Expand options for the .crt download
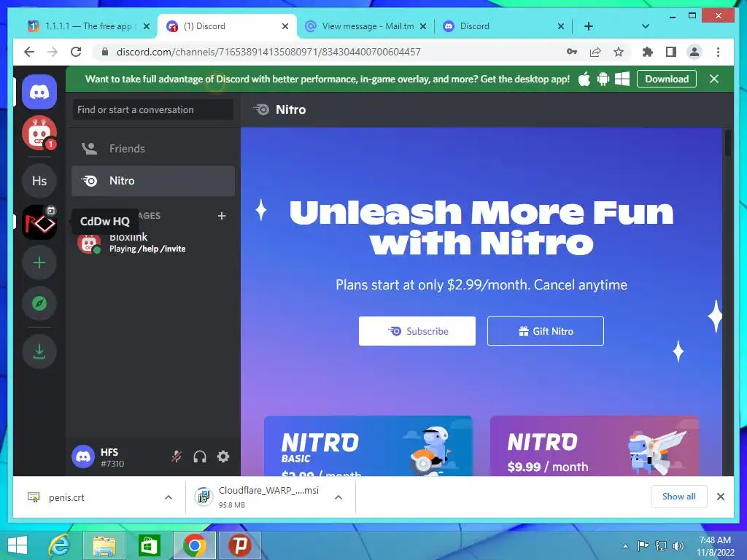 (x=169, y=497)
